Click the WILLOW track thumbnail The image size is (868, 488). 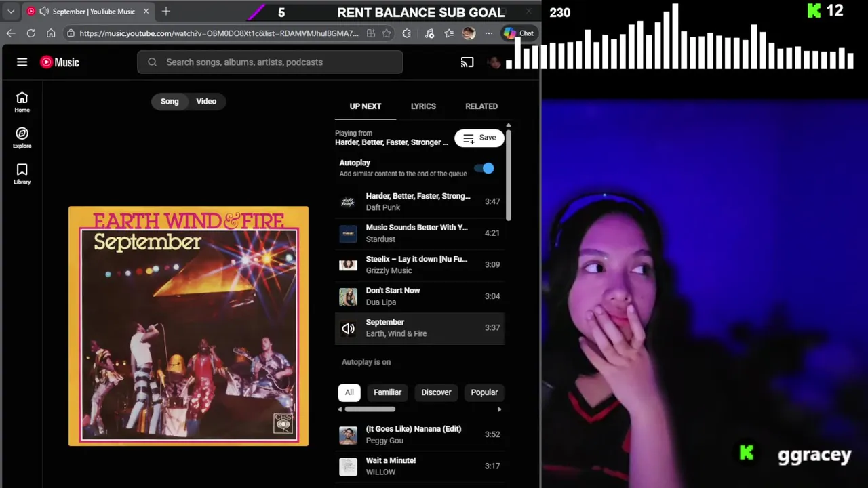(348, 466)
